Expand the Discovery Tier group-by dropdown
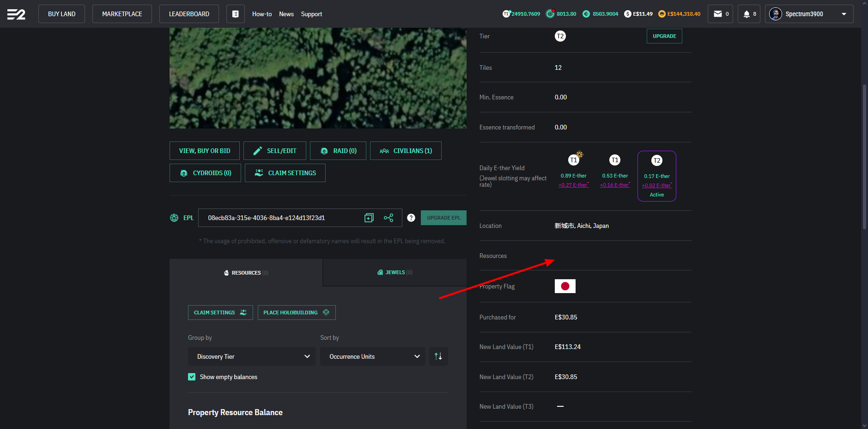The height and width of the screenshot is (429, 868). (251, 356)
